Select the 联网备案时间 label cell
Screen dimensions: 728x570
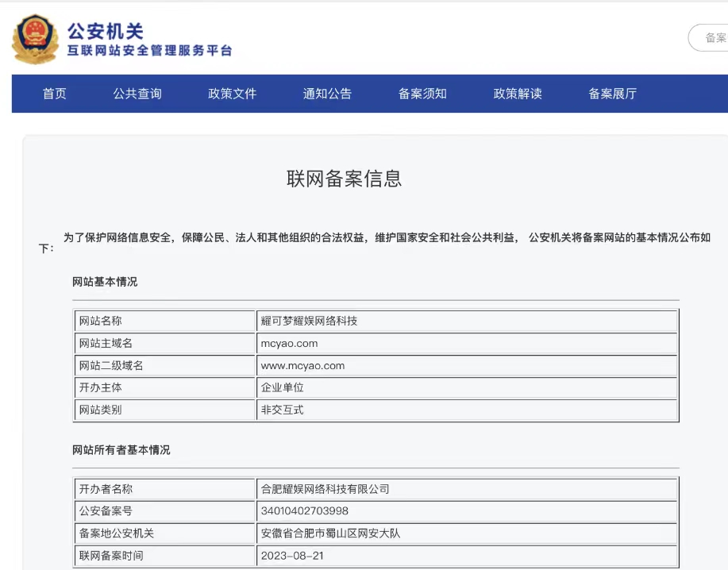coord(165,556)
